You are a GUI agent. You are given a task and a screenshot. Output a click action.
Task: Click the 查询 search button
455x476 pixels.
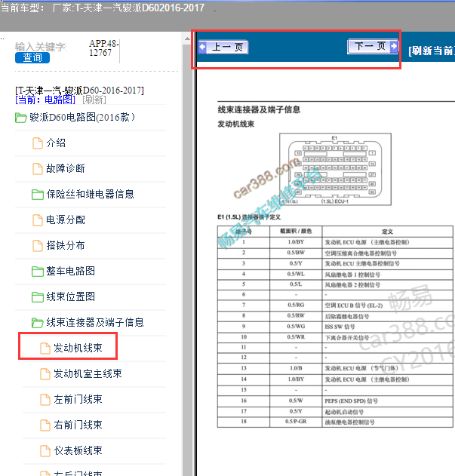(x=32, y=57)
